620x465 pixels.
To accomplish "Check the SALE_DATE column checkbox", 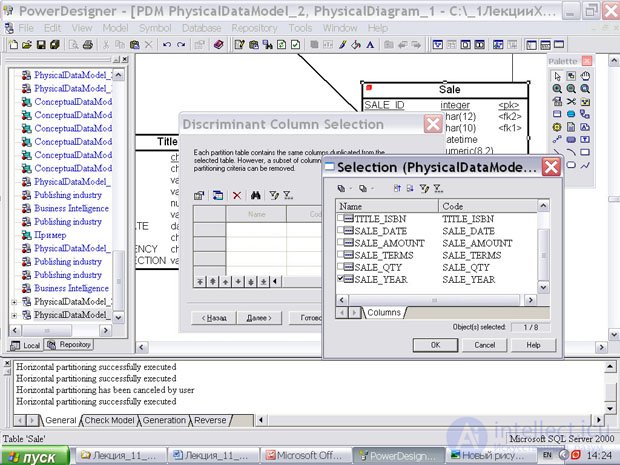I will 340,230.
